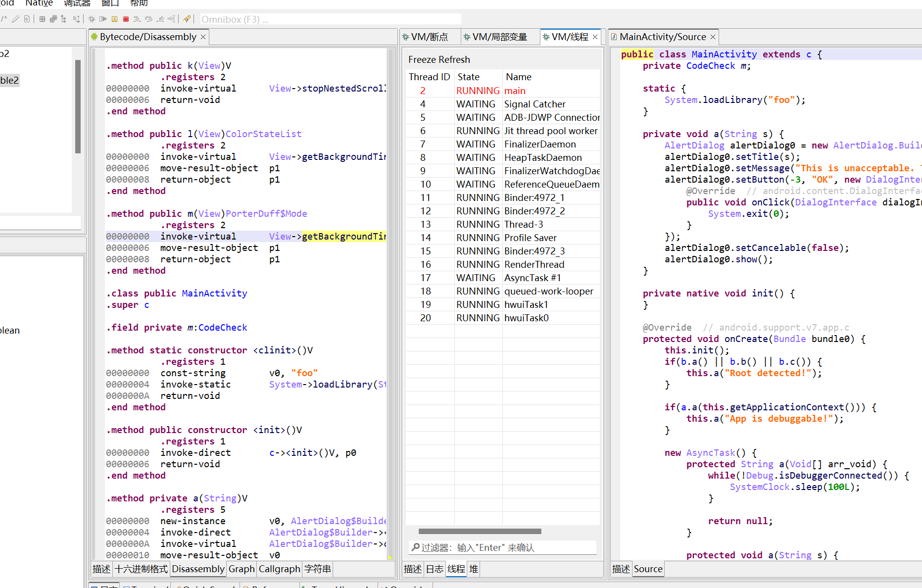Open the 十六进制格式 hex view tab
922x588 pixels.
[x=141, y=569]
